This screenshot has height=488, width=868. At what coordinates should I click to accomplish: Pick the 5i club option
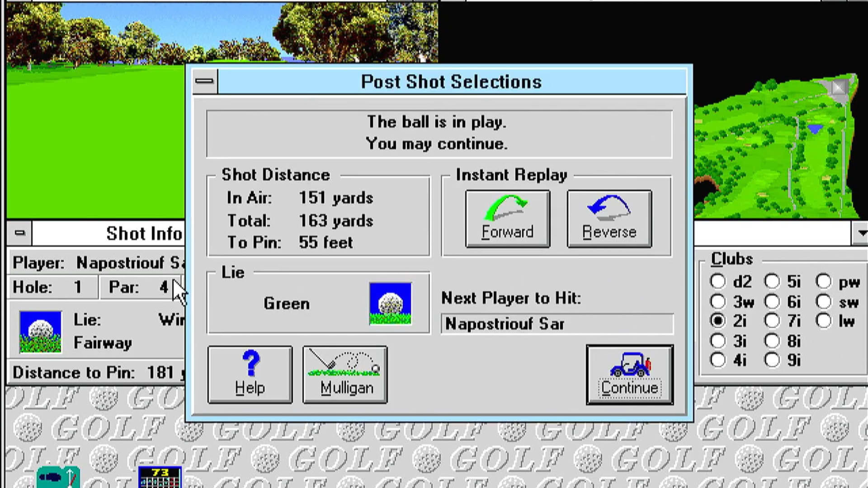pyautogui.click(x=772, y=282)
